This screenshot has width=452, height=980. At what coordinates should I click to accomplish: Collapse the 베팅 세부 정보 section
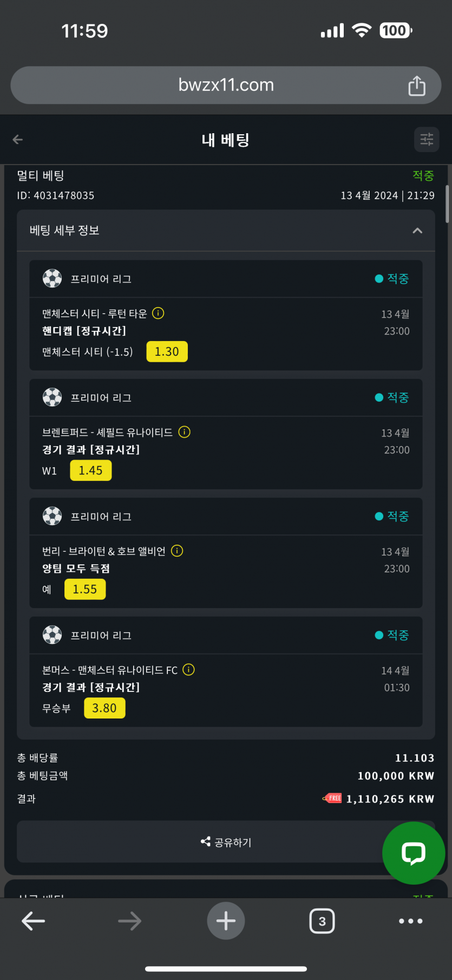[417, 231]
